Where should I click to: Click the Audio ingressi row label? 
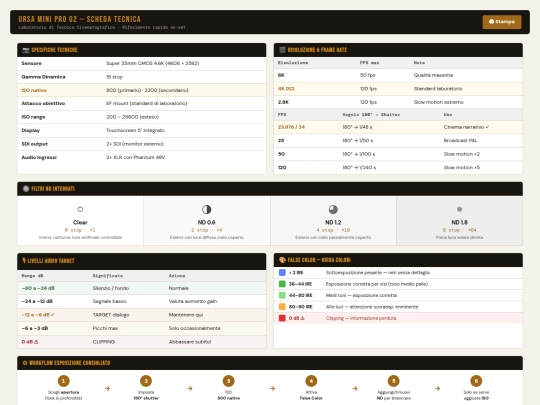(x=39, y=157)
